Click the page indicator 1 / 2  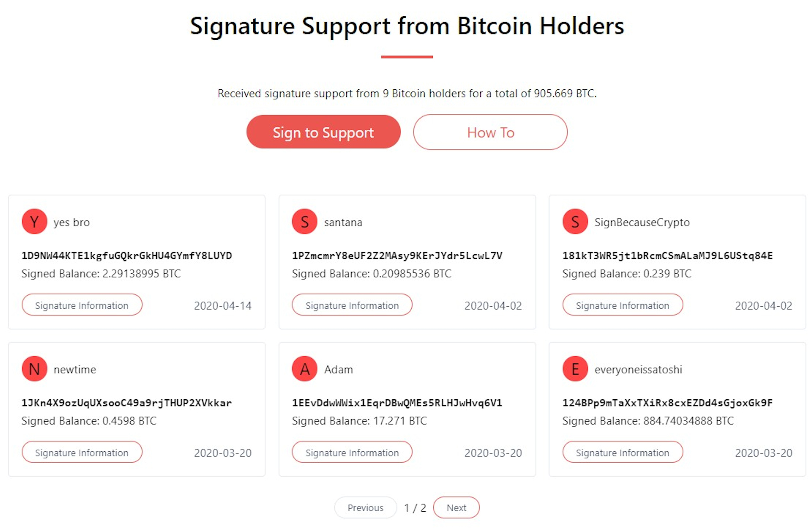pos(415,508)
